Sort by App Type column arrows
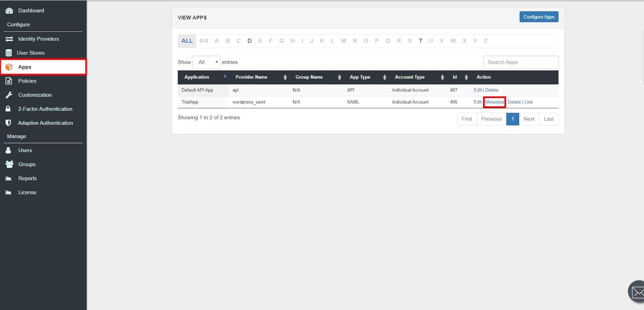644x310 pixels. (384, 77)
